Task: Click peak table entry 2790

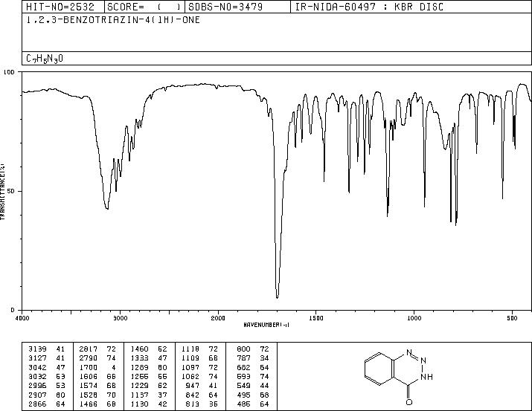Action: click(89, 358)
